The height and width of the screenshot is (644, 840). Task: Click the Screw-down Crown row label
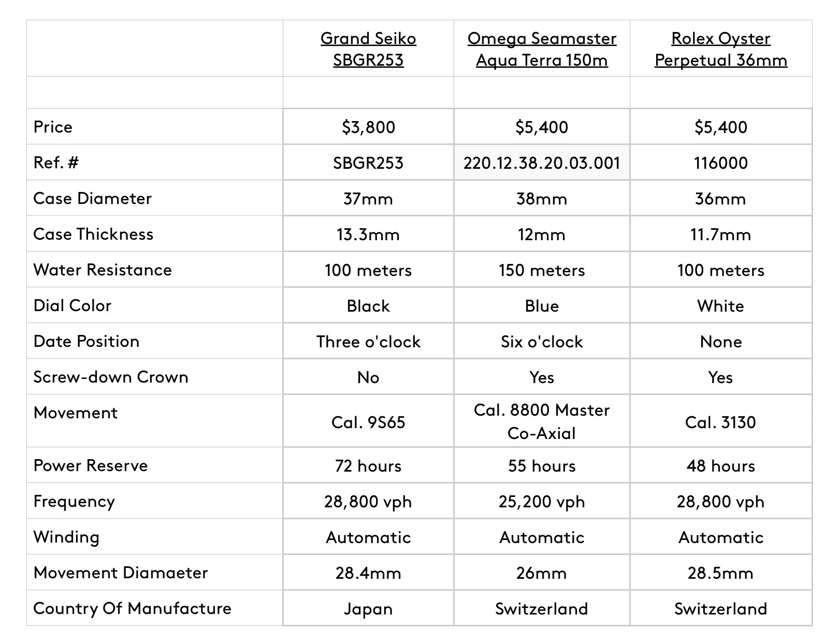click(111, 377)
